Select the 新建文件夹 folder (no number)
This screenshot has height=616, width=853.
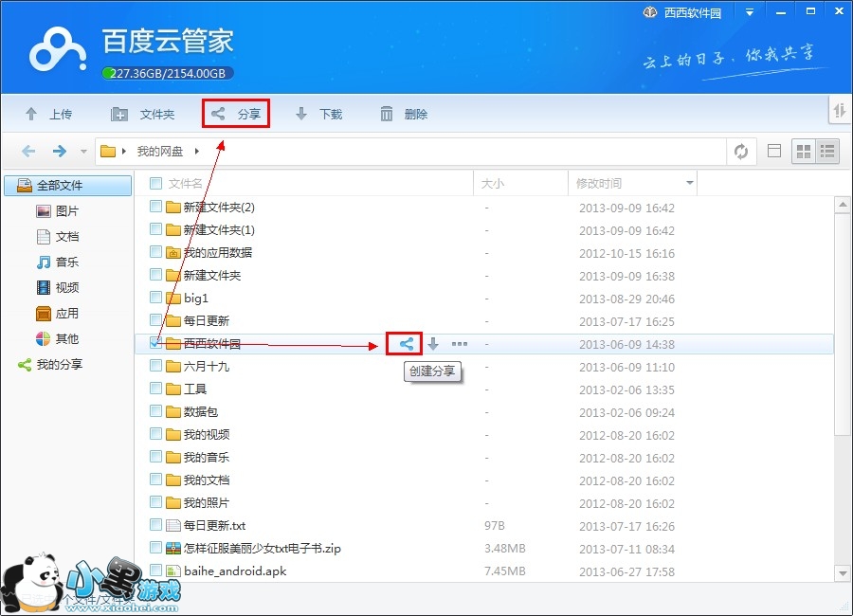[x=211, y=276]
